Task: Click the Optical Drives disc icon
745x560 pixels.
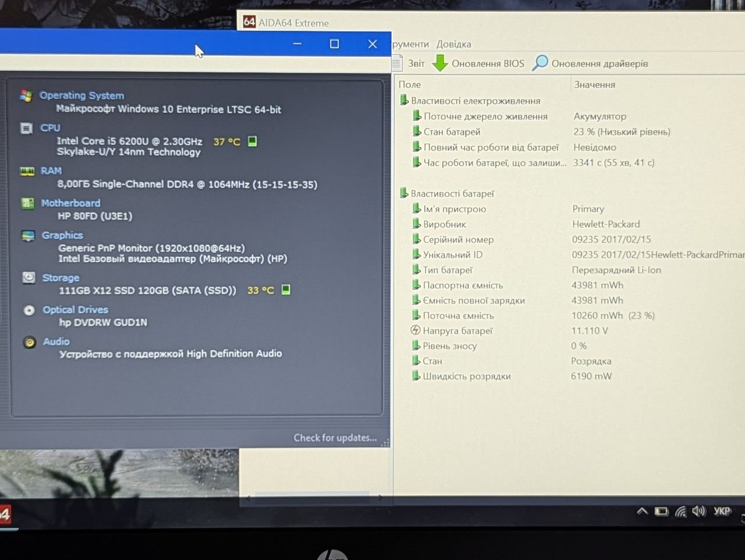Action: click(29, 310)
